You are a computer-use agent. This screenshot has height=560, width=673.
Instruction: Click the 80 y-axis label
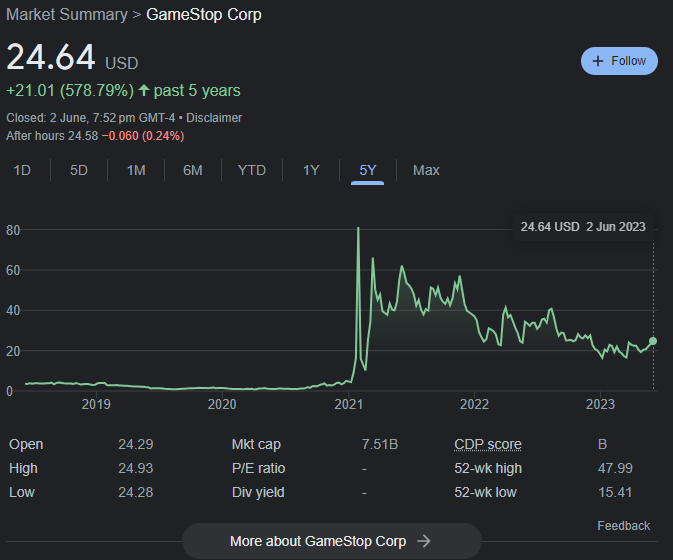pos(13,230)
